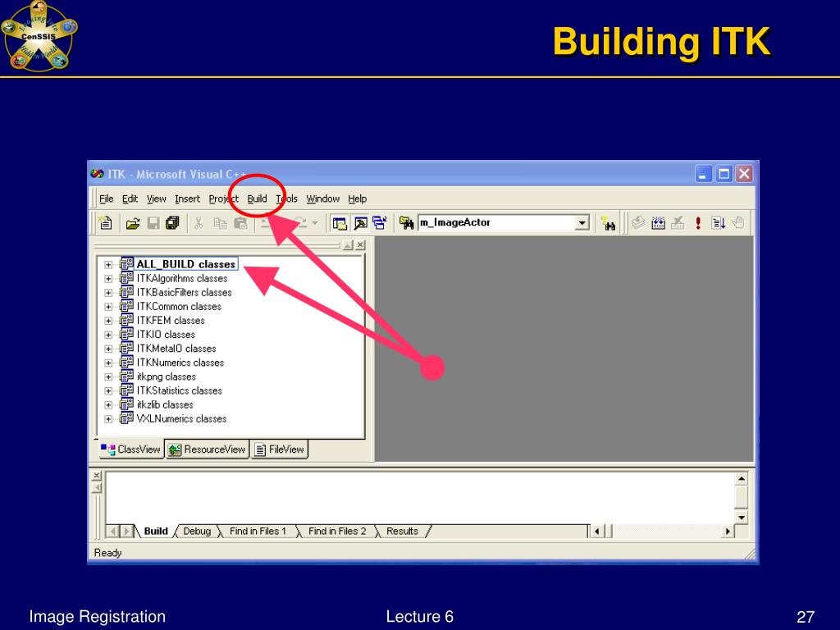Click the workspace pane expand arrow button
This screenshot has width=840, height=630.
(x=348, y=244)
